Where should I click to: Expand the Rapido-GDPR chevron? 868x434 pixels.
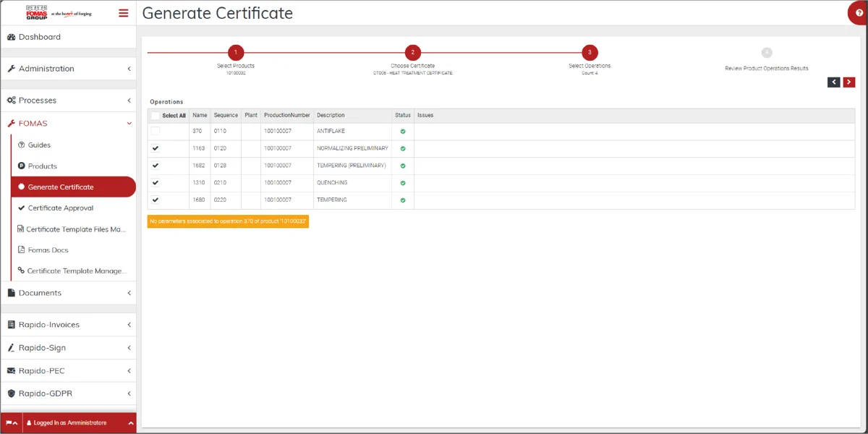pos(129,393)
